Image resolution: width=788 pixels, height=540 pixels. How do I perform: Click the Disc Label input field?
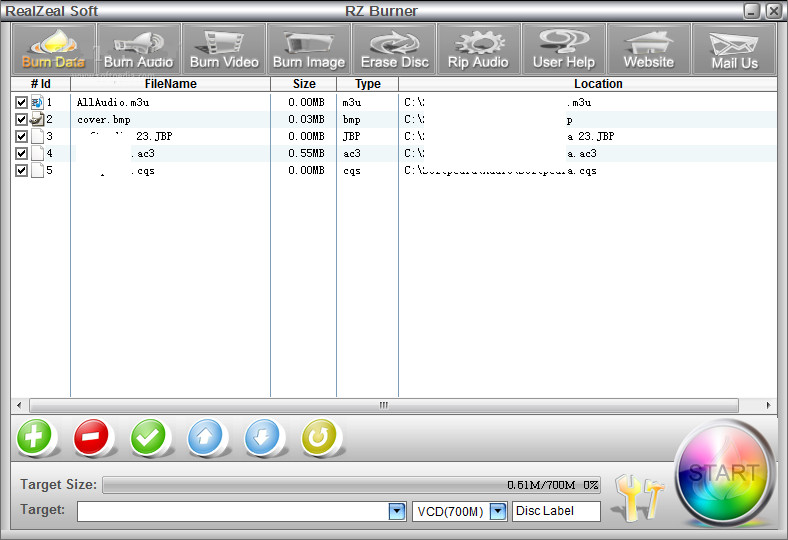pos(556,511)
